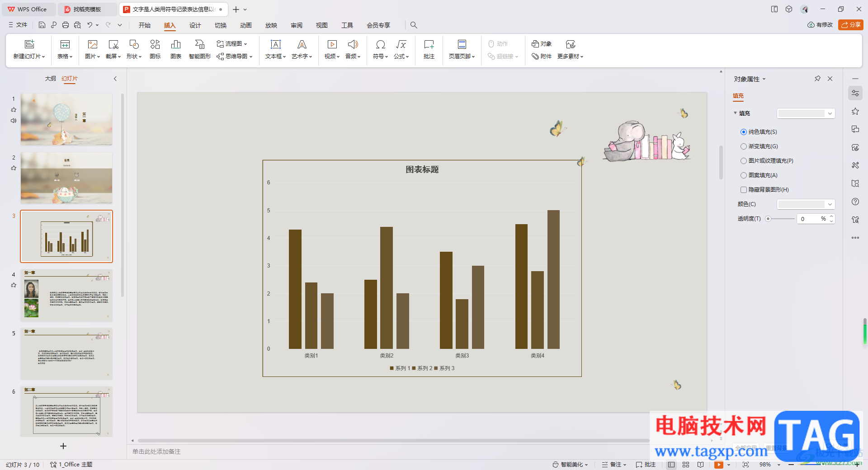The height and width of the screenshot is (470, 868).
Task: Start slideshow with orange play button
Action: tap(718, 465)
